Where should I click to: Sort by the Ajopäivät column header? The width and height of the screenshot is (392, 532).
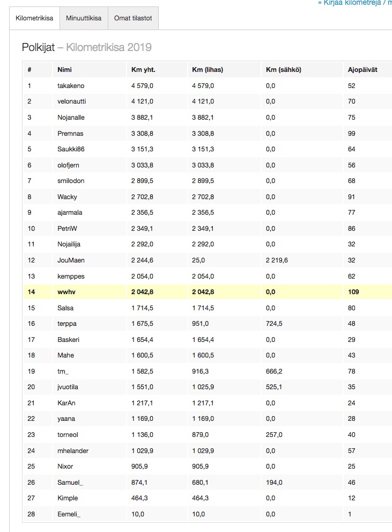[x=362, y=70]
